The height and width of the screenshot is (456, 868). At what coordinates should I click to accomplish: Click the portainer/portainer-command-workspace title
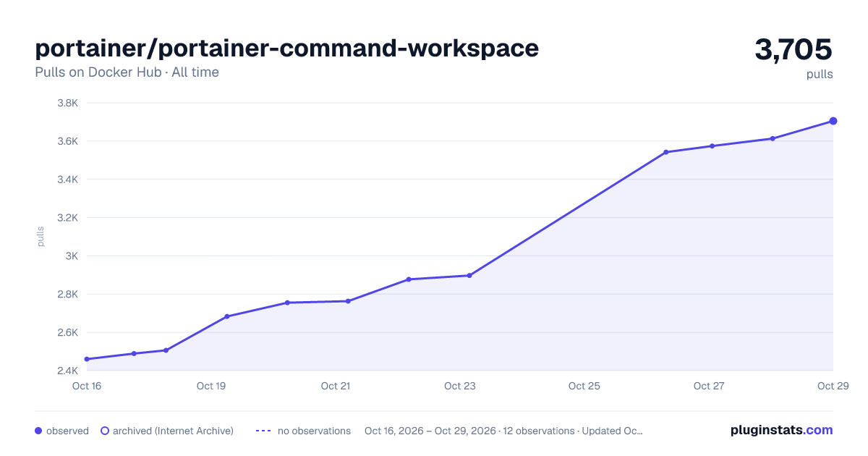pos(287,48)
